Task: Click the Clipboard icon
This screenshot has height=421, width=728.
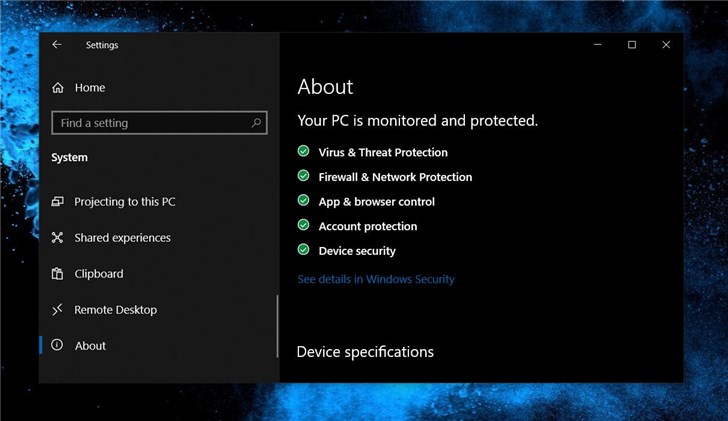Action: [57, 274]
